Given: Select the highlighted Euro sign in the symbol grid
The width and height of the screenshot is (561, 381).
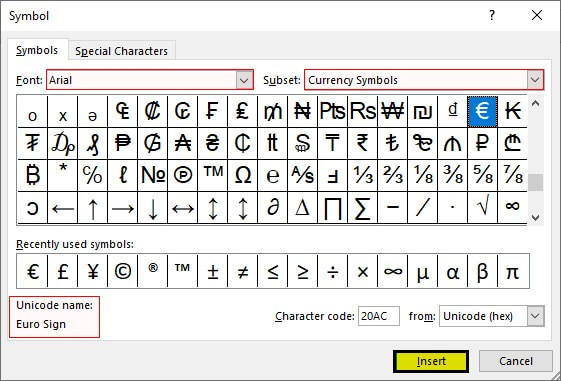Looking at the screenshot, I should click(482, 111).
